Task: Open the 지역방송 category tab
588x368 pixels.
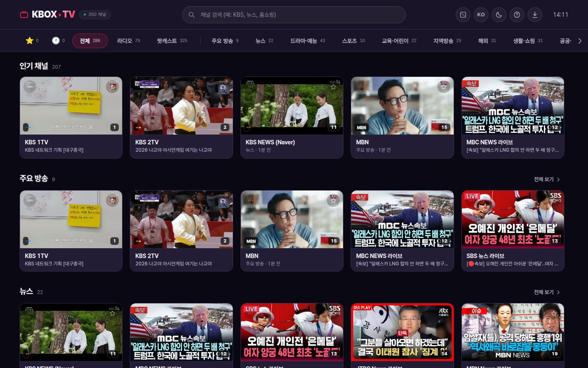Action: (447, 41)
